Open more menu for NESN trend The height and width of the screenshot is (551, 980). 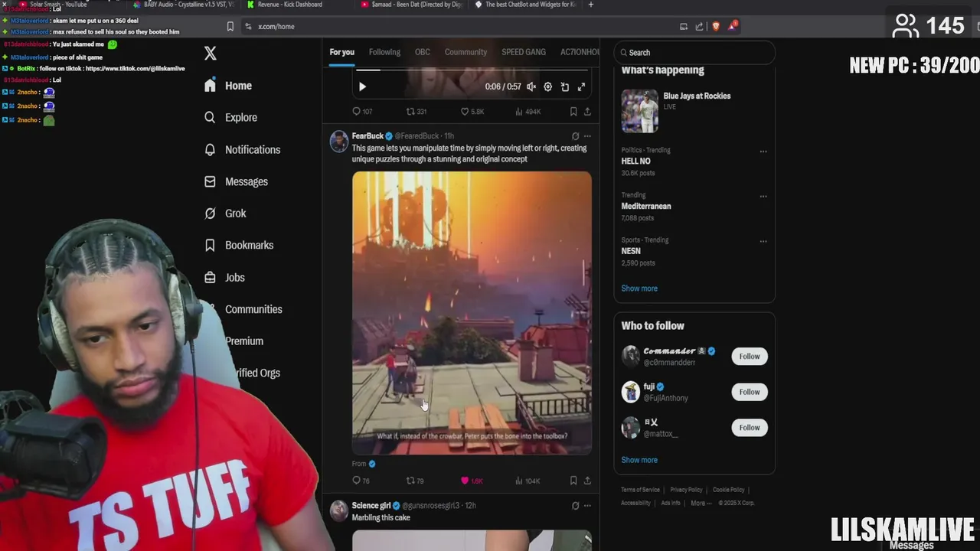(x=763, y=241)
